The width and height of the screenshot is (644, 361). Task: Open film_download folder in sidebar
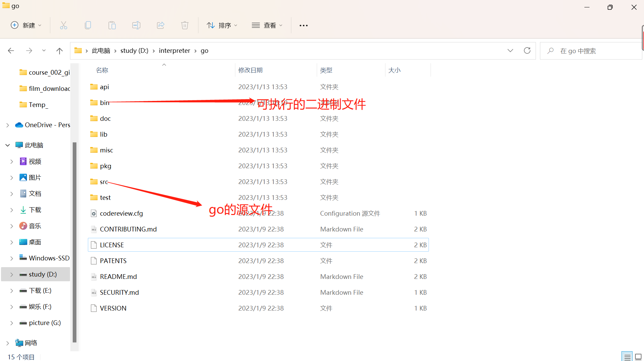(x=45, y=88)
